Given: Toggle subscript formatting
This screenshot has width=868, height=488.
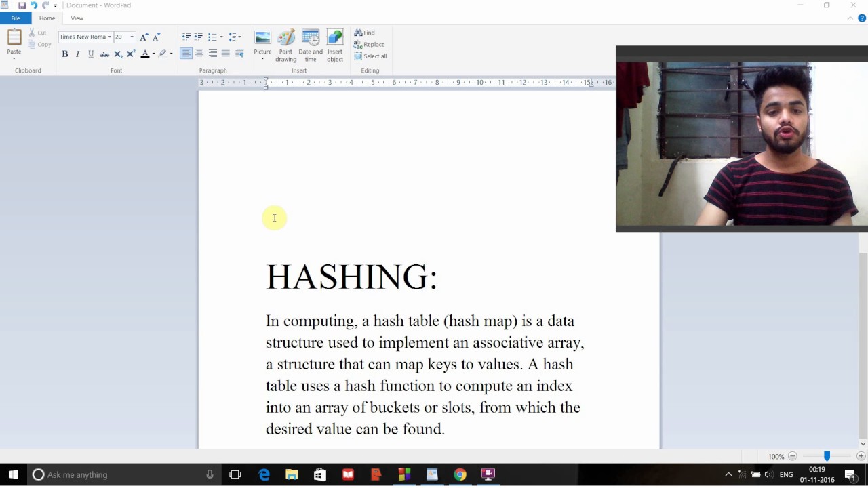Looking at the screenshot, I should tap(118, 54).
